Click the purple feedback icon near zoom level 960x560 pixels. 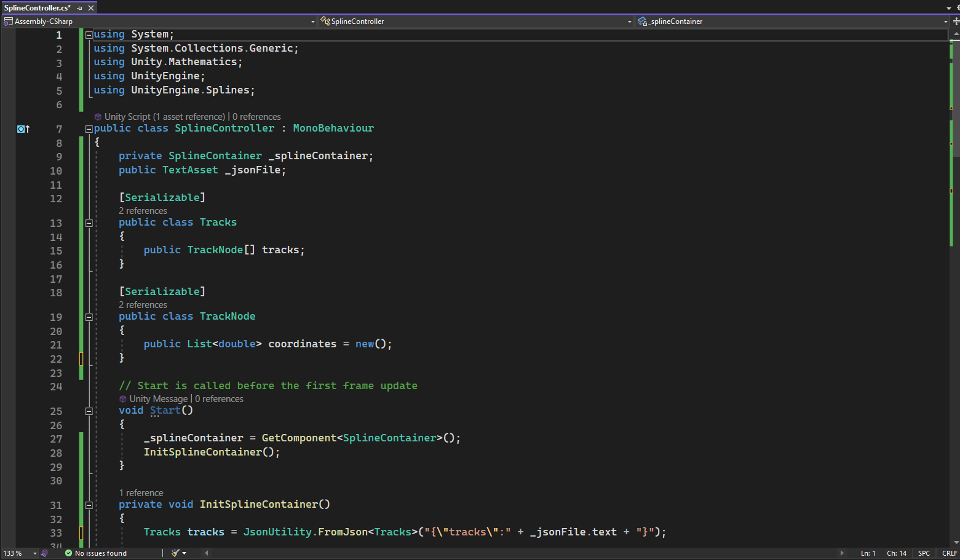coord(43,553)
